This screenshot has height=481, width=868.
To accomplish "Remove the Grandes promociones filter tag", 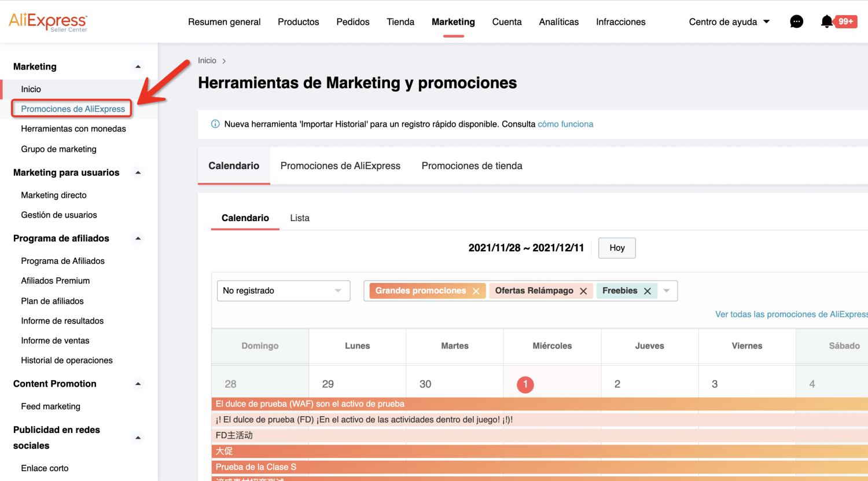I will point(476,291).
